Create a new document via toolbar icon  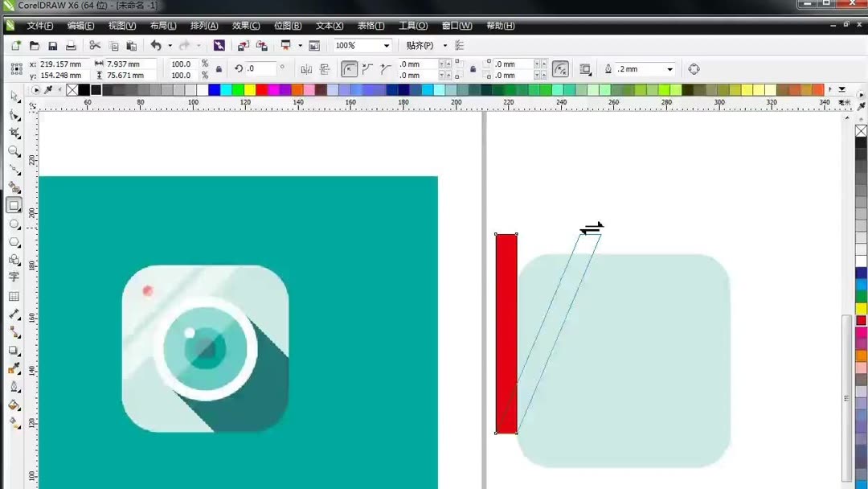coord(16,45)
